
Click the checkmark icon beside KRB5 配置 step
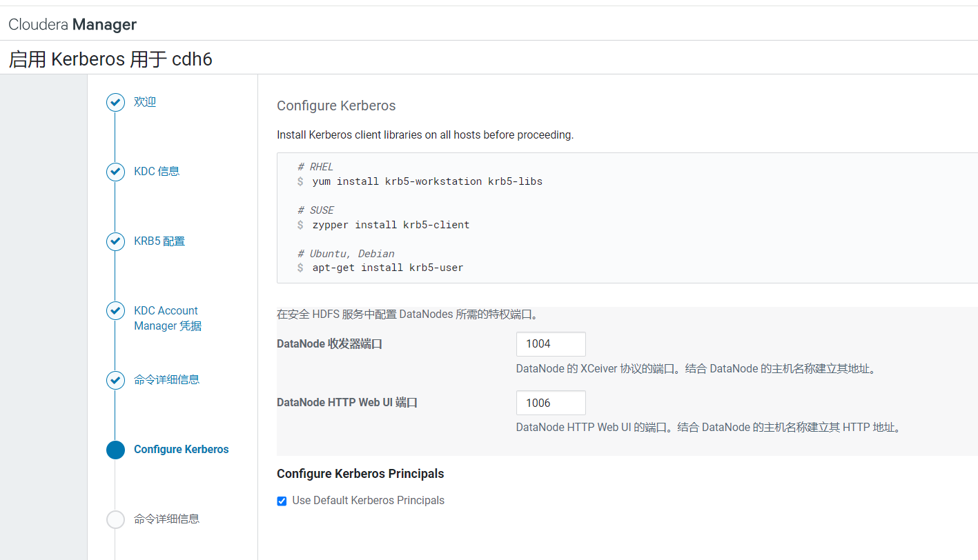coord(115,241)
